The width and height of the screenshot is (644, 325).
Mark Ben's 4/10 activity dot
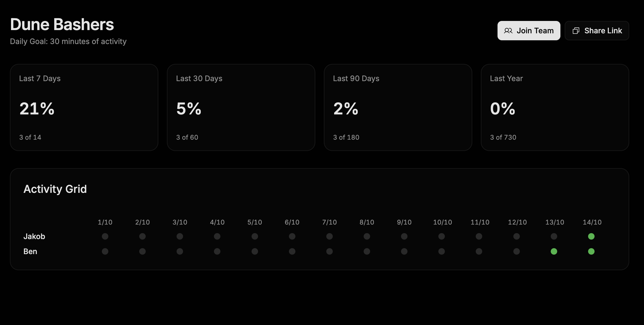click(x=217, y=251)
